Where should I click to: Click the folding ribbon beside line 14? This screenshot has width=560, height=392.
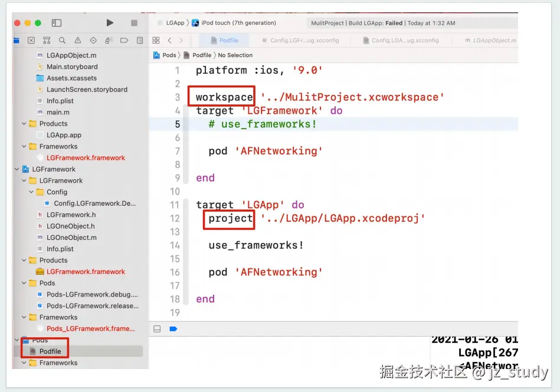pyautogui.click(x=186, y=245)
